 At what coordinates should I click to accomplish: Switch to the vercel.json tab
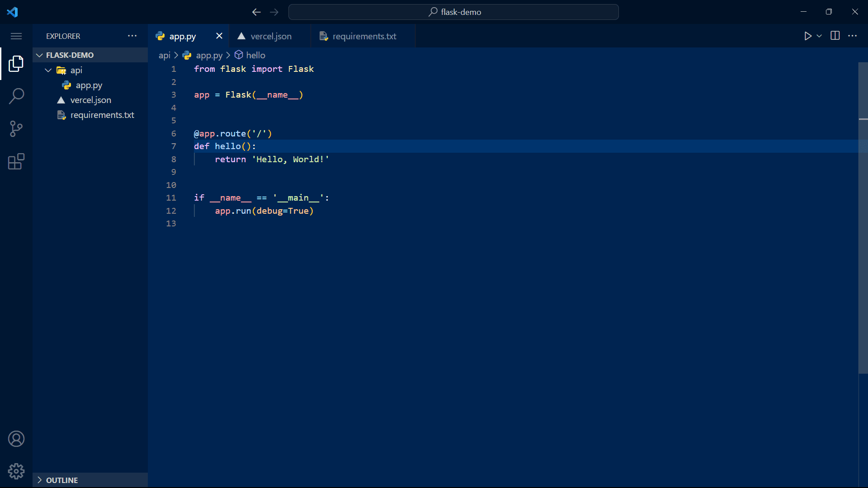pyautogui.click(x=270, y=36)
